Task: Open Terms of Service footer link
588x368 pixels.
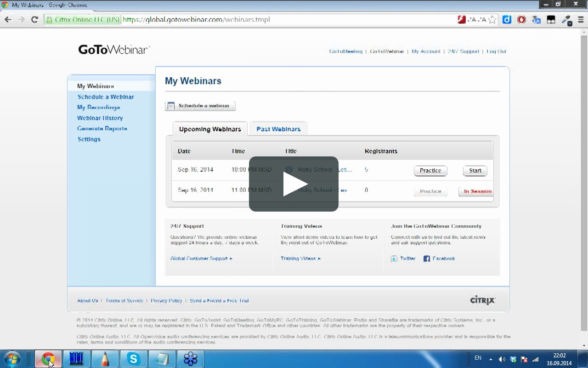Action: point(124,300)
